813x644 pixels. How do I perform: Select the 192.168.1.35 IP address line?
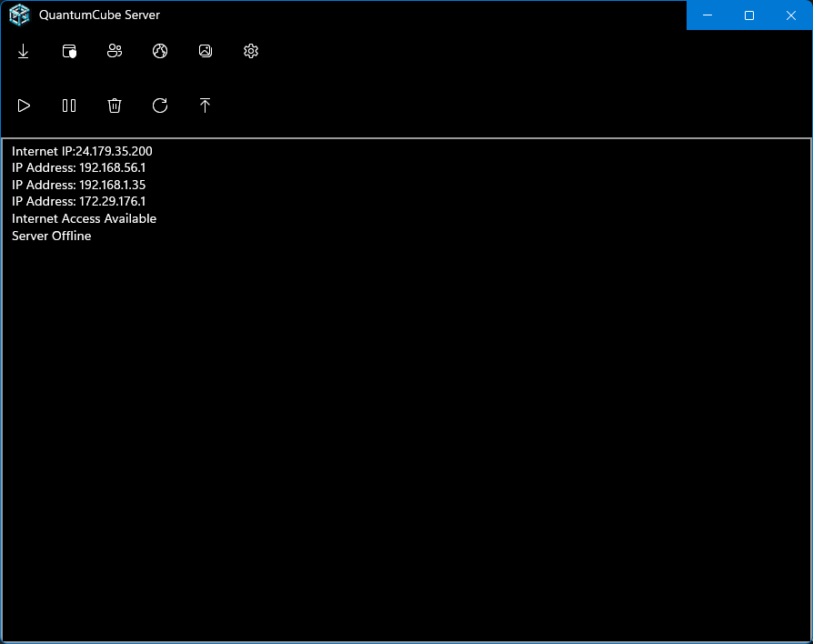tap(78, 185)
